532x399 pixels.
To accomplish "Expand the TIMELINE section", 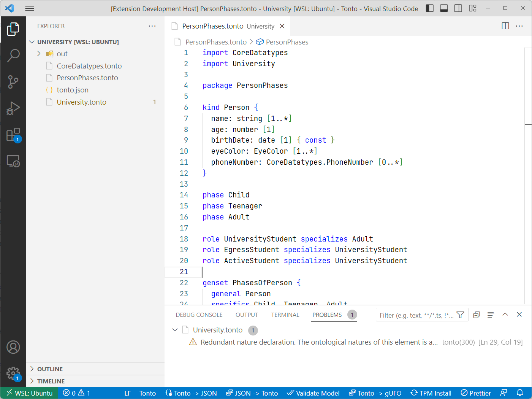I will click(x=51, y=381).
